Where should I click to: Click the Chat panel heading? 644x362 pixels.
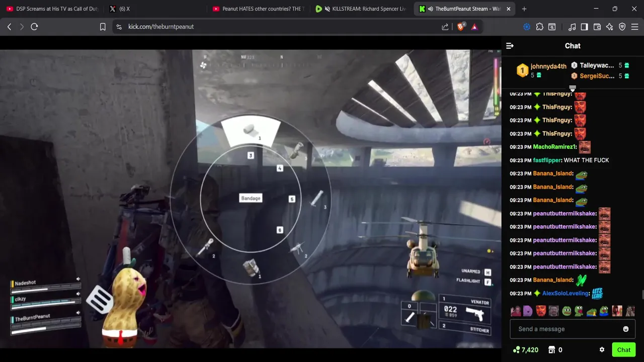point(573,46)
